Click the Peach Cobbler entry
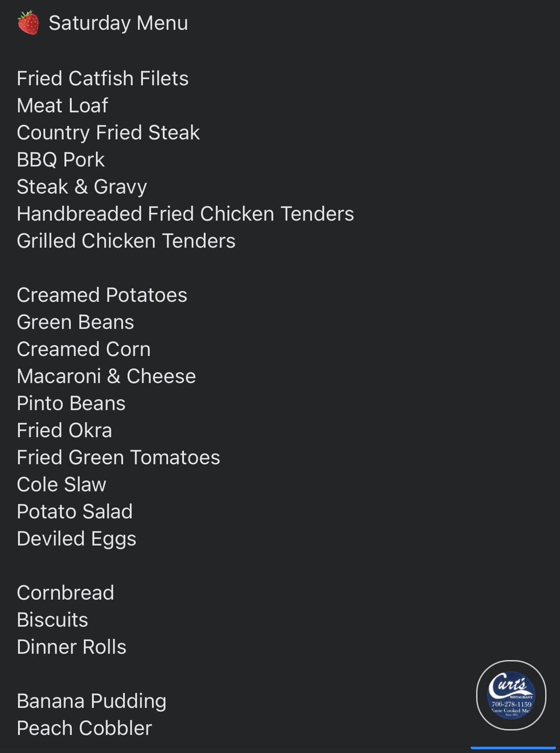The image size is (560, 753). (84, 728)
